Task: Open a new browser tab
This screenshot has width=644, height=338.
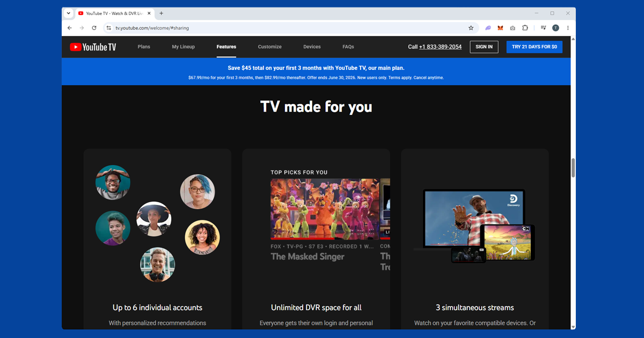Action: click(x=162, y=13)
